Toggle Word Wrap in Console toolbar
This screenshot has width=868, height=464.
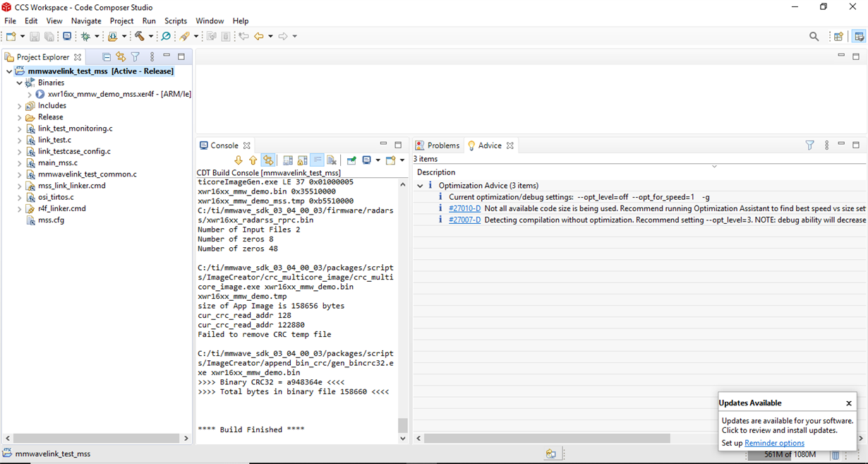point(317,160)
